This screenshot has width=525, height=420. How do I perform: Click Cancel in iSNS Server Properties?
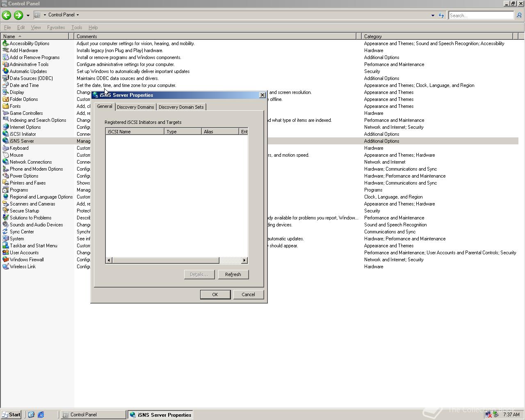pyautogui.click(x=248, y=294)
